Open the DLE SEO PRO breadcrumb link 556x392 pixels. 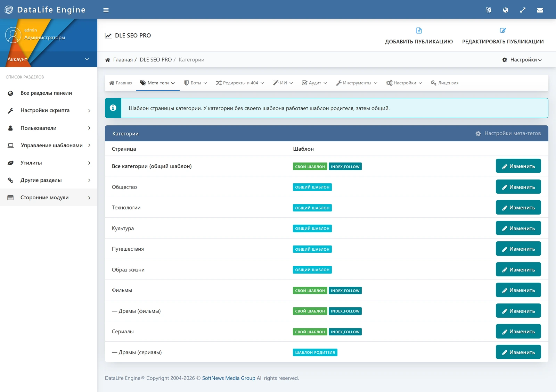[156, 60]
